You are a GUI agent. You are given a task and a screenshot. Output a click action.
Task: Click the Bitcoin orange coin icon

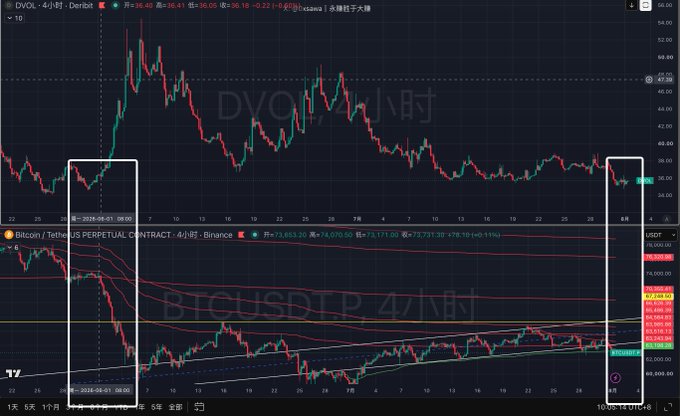(8, 235)
